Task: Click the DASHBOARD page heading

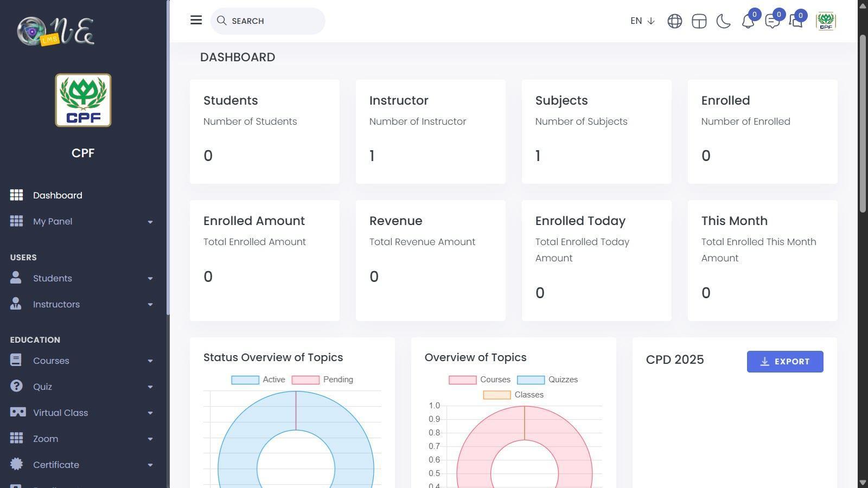Action: pos(238,57)
